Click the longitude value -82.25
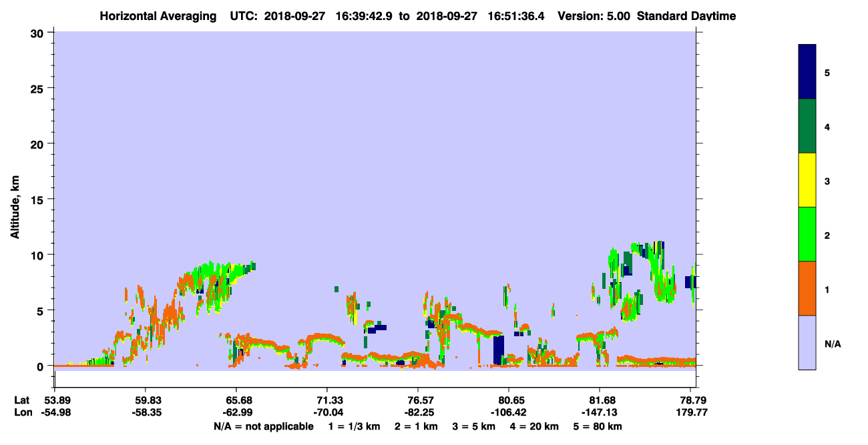The image size is (868, 445). tap(418, 412)
